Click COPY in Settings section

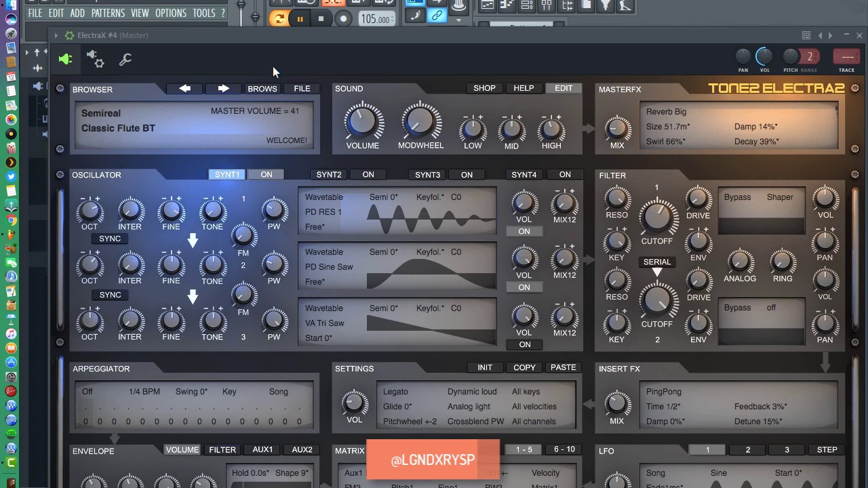pyautogui.click(x=524, y=367)
